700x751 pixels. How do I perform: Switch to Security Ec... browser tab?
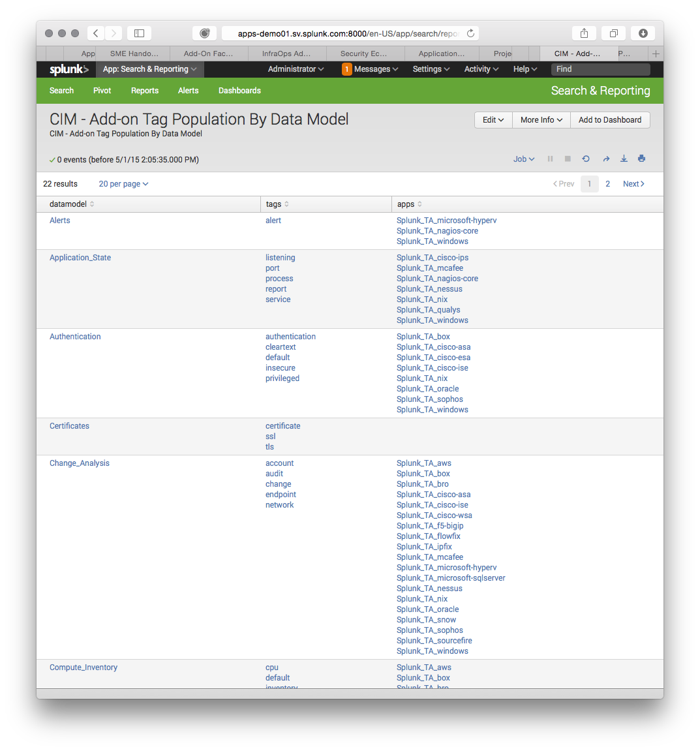(x=364, y=54)
